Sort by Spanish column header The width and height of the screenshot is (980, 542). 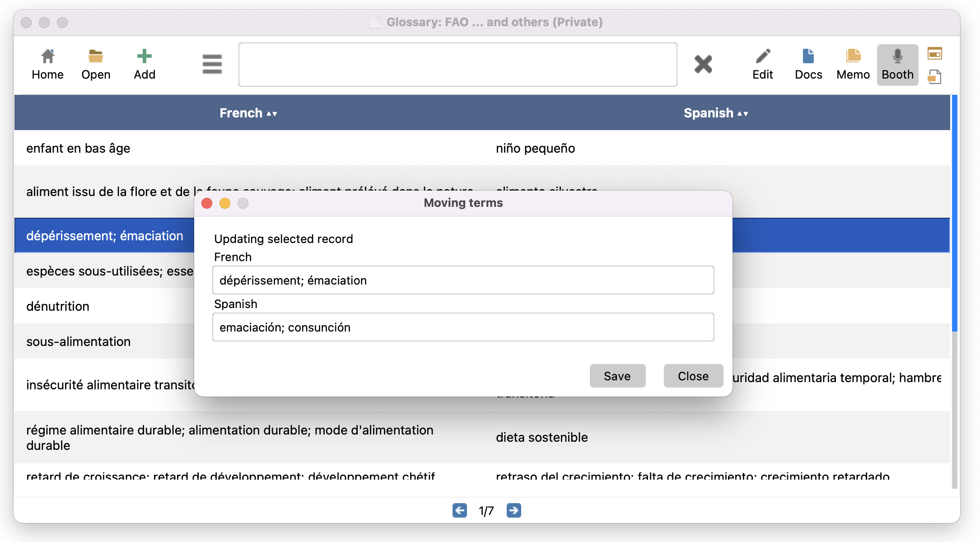(x=715, y=113)
